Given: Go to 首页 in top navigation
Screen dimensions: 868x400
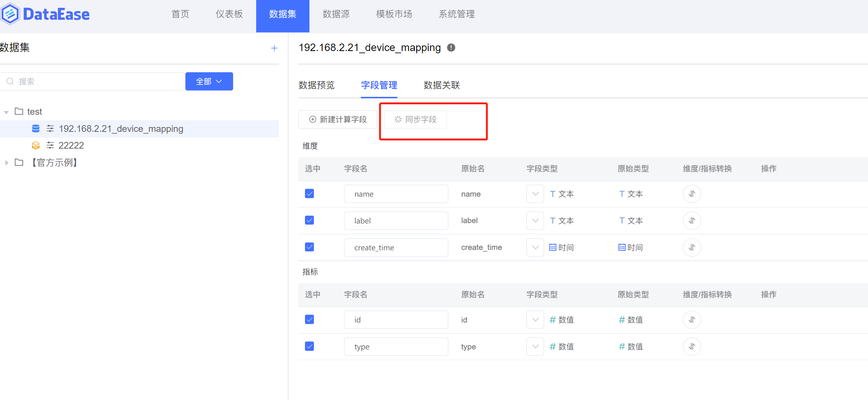Looking at the screenshot, I should [x=180, y=14].
